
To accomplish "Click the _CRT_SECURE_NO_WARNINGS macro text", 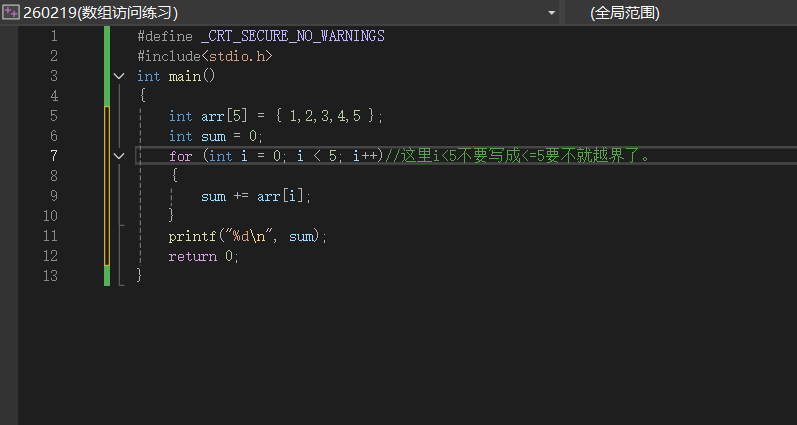I will click(x=293, y=37).
